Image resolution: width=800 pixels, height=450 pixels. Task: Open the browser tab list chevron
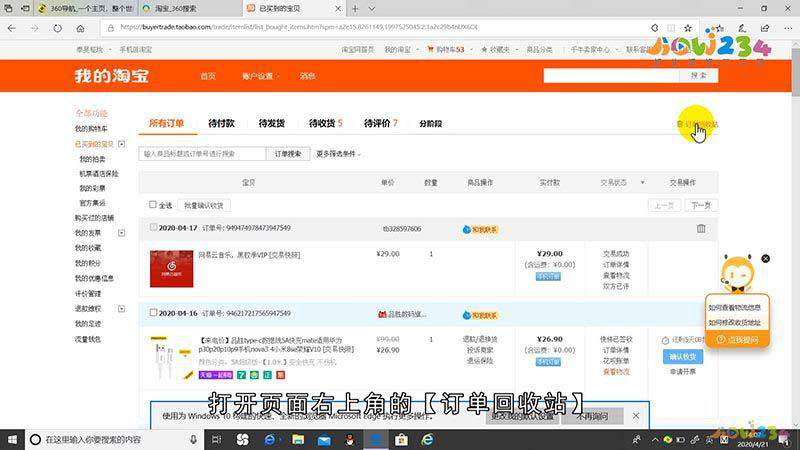pyautogui.click(x=371, y=9)
